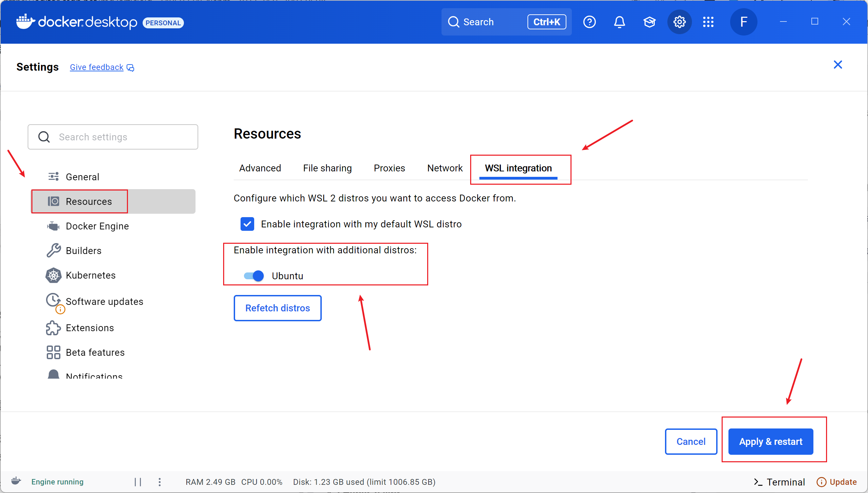Open the apps grid icon
Viewport: 868px width, 493px height.
click(x=708, y=22)
